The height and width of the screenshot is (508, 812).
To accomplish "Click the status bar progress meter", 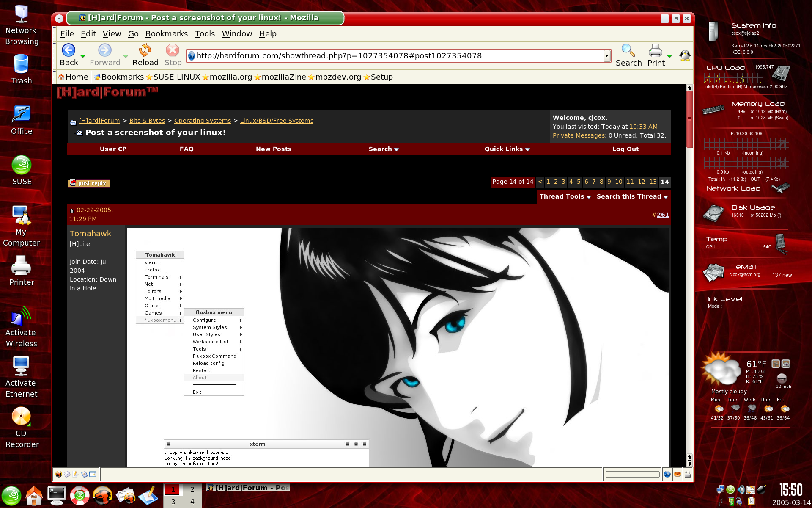I will point(633,474).
